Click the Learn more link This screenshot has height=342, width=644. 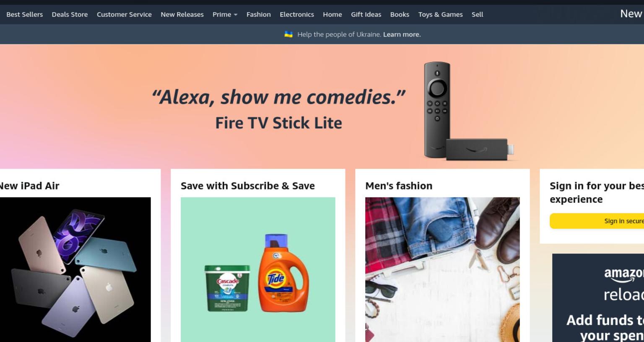tap(402, 34)
